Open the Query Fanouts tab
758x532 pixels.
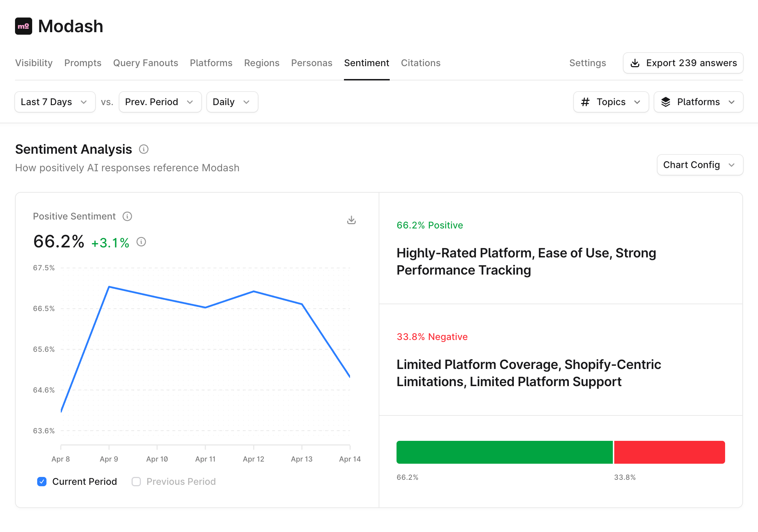pos(146,63)
